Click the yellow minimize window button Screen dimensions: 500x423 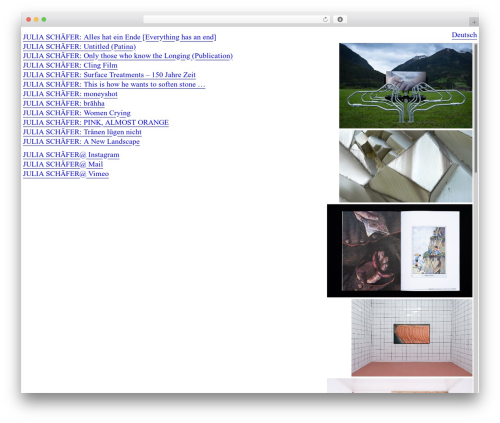36,19
